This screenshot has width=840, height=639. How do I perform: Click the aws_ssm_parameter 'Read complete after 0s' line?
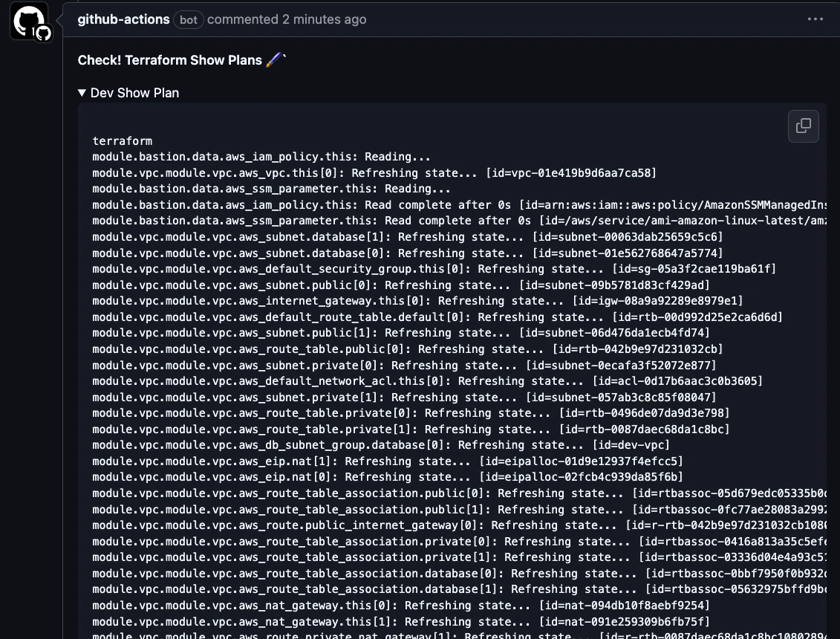459,221
